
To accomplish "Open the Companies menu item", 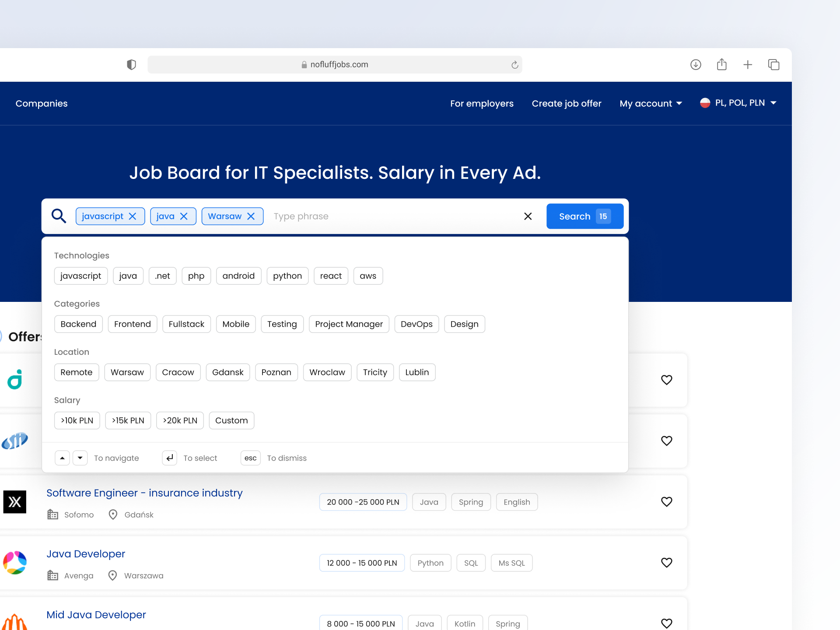I will tap(41, 103).
